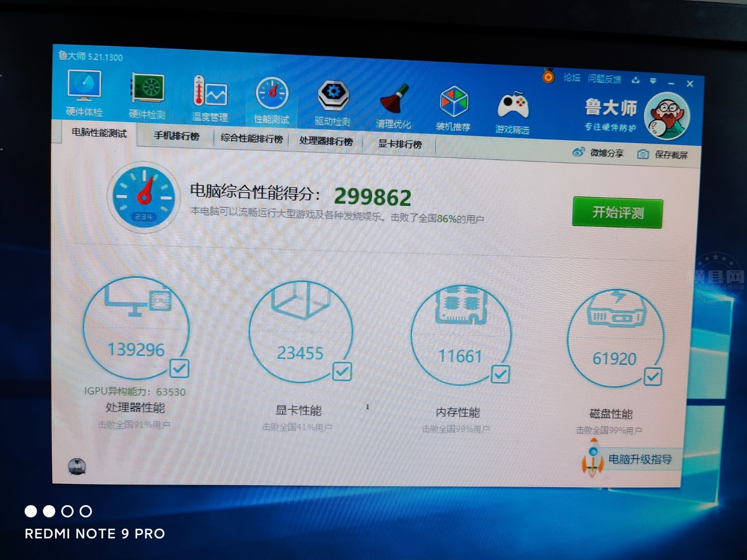
Task: Click the small round icon at window bottom-left
Action: pyautogui.click(x=77, y=466)
